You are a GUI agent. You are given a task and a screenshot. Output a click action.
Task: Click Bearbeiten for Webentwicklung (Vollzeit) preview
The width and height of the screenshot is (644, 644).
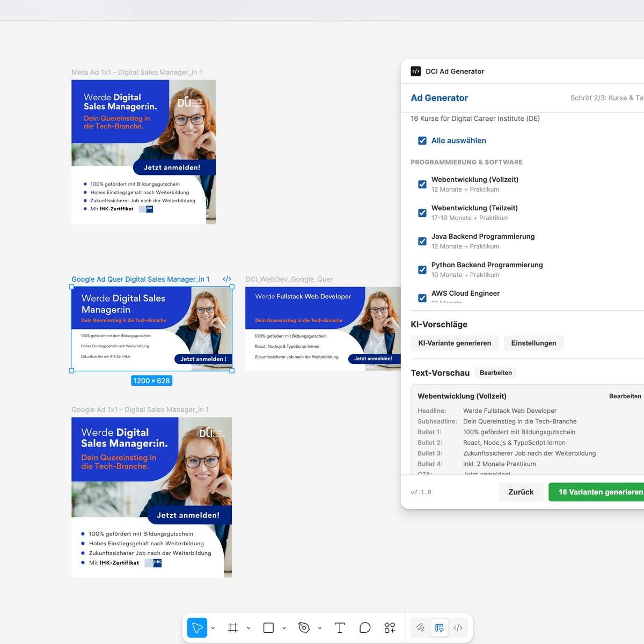click(x=625, y=396)
